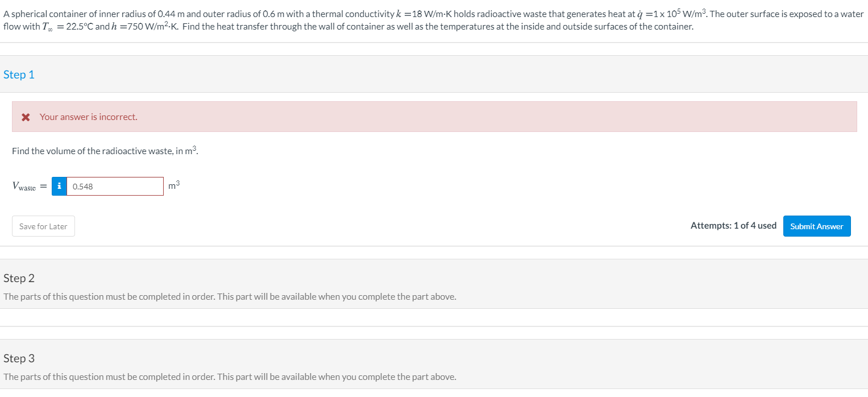
Task: Click the V waste equation label
Action: [25, 185]
